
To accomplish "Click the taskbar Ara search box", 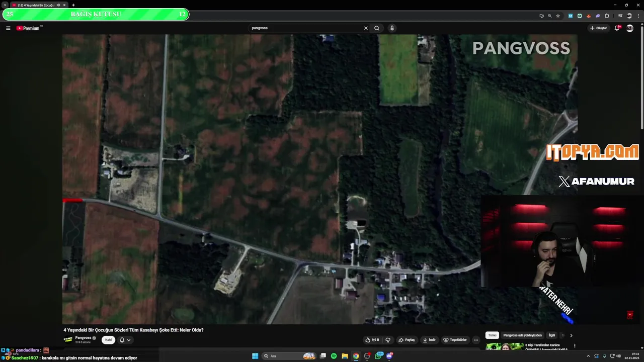I will click(x=289, y=356).
